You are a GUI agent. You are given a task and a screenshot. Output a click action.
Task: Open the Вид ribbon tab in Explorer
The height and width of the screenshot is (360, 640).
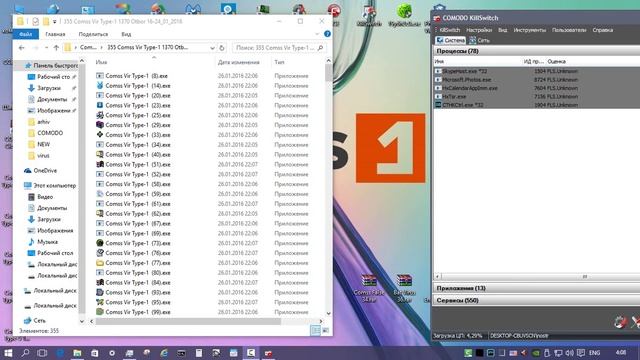(126, 34)
